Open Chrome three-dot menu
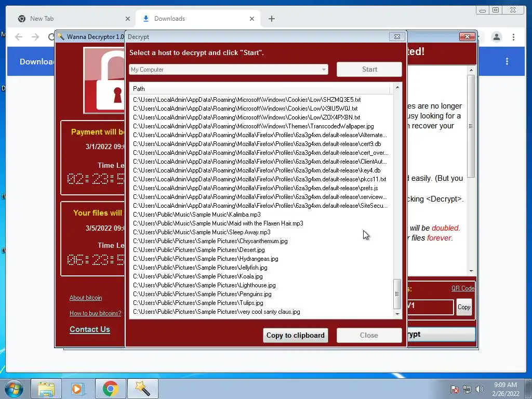The width and height of the screenshot is (532, 399). pos(513,37)
